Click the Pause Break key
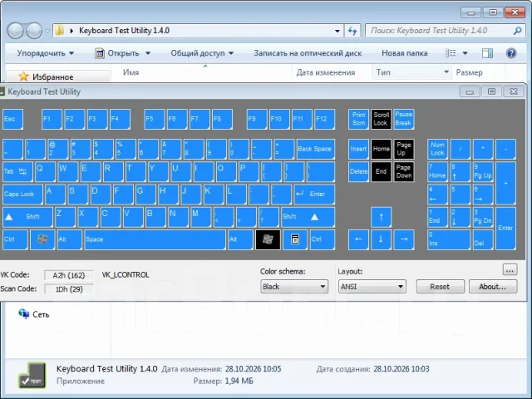 coord(403,119)
